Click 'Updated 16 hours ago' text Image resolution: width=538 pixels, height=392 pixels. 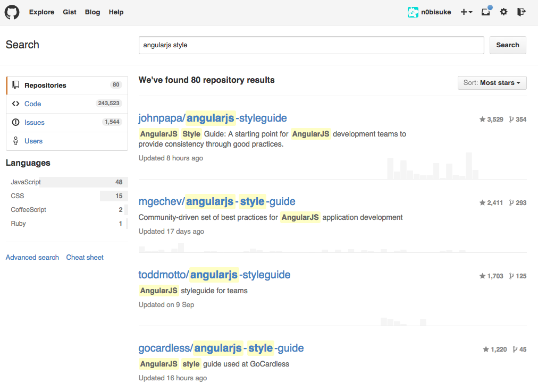(x=173, y=378)
